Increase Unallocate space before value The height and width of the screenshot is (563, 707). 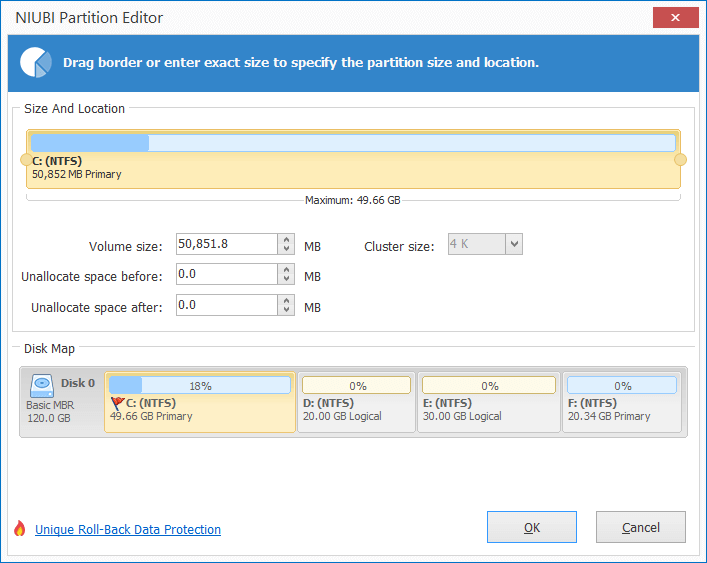pyautogui.click(x=286, y=270)
